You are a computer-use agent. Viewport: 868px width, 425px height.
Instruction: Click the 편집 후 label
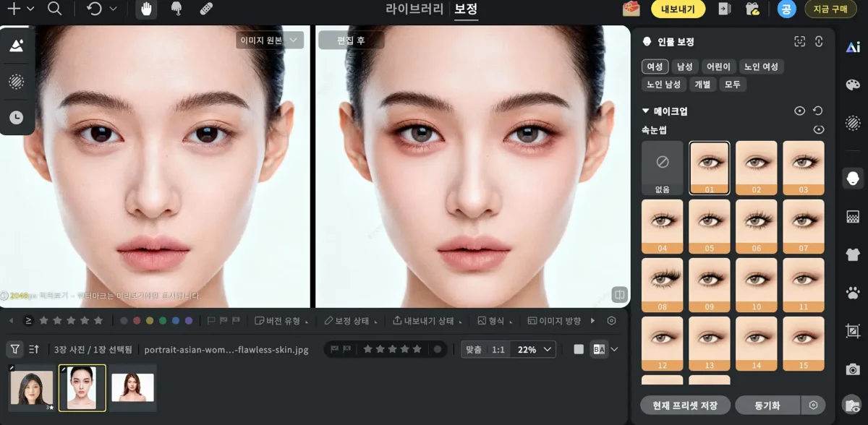coord(351,40)
